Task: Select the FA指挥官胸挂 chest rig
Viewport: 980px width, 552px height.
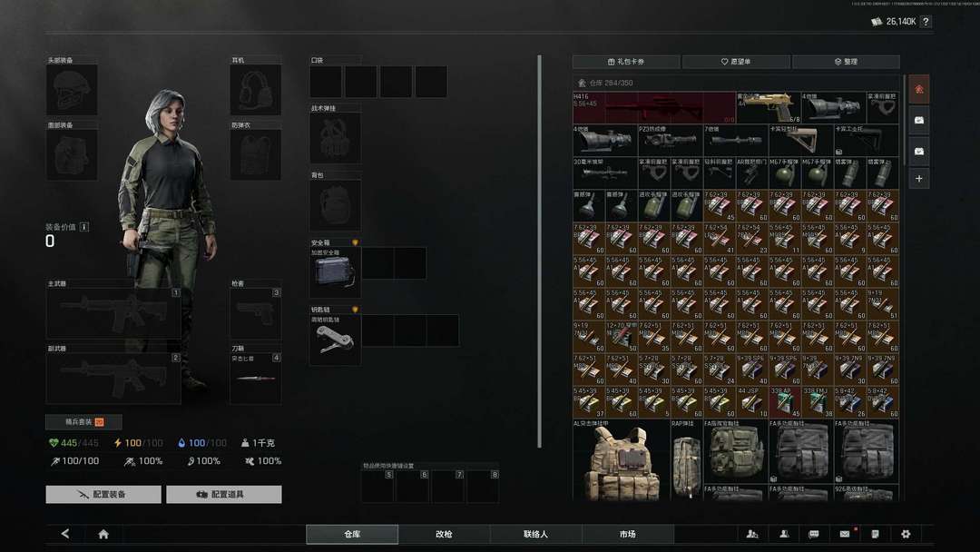Action: (x=736, y=450)
